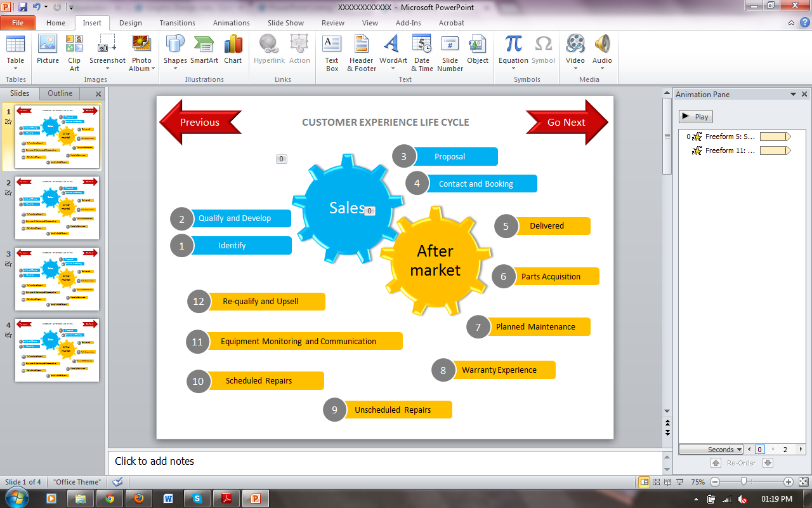The image size is (812, 508).
Task: Open the Animations ribbon tab
Action: [x=231, y=23]
